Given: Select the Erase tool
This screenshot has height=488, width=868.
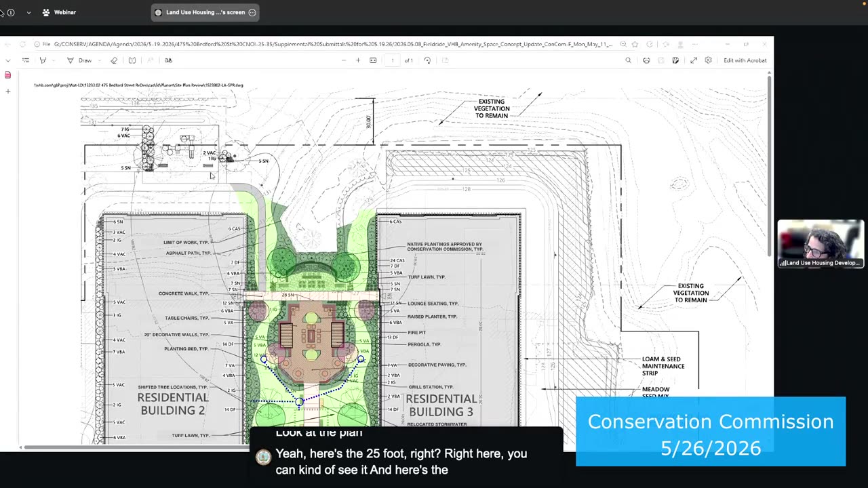Looking at the screenshot, I should tap(114, 60).
